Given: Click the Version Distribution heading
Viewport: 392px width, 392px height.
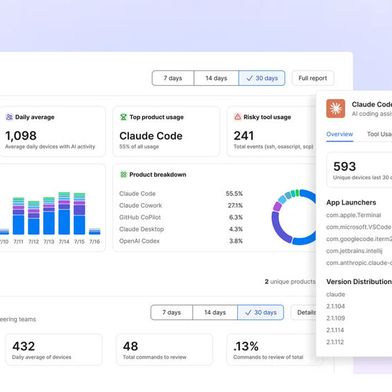Looking at the screenshot, I should 359,282.
